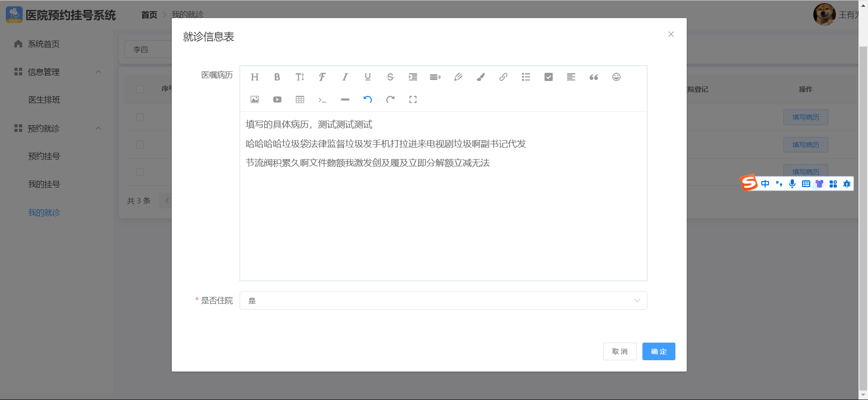
Task: Open the text alignment tool
Action: (571, 77)
